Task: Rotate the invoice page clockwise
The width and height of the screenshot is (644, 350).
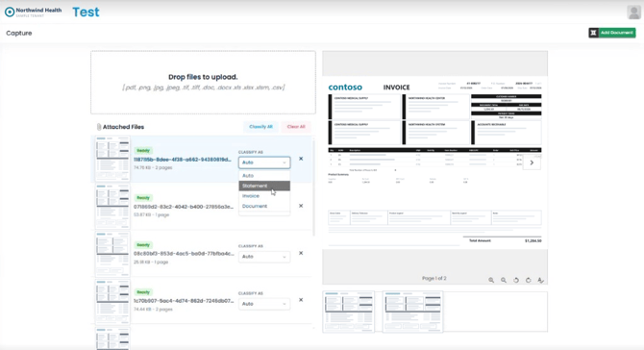Action: click(x=529, y=280)
